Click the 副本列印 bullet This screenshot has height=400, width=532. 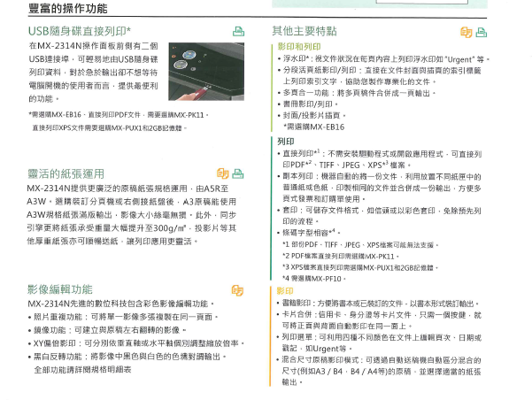pos(380,188)
